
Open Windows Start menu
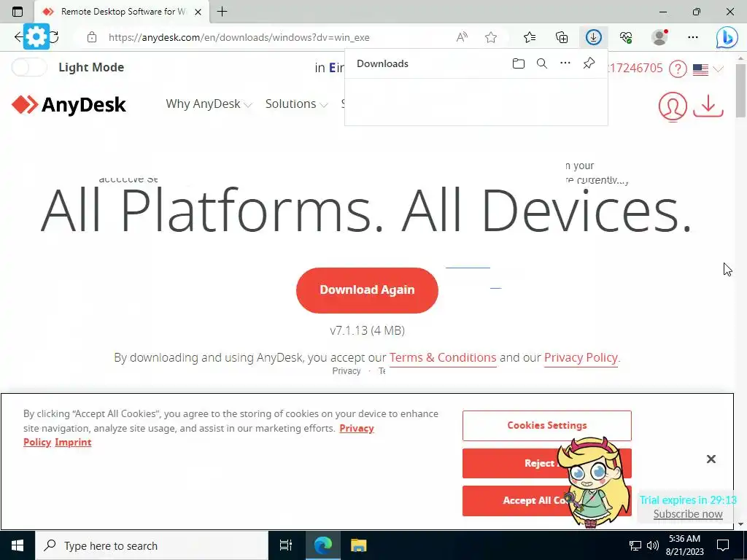click(18, 545)
